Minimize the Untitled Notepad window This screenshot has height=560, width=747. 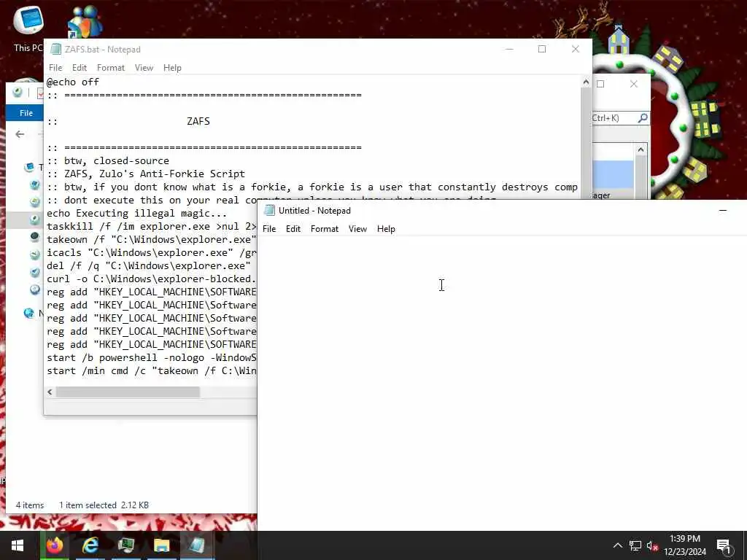tap(723, 210)
